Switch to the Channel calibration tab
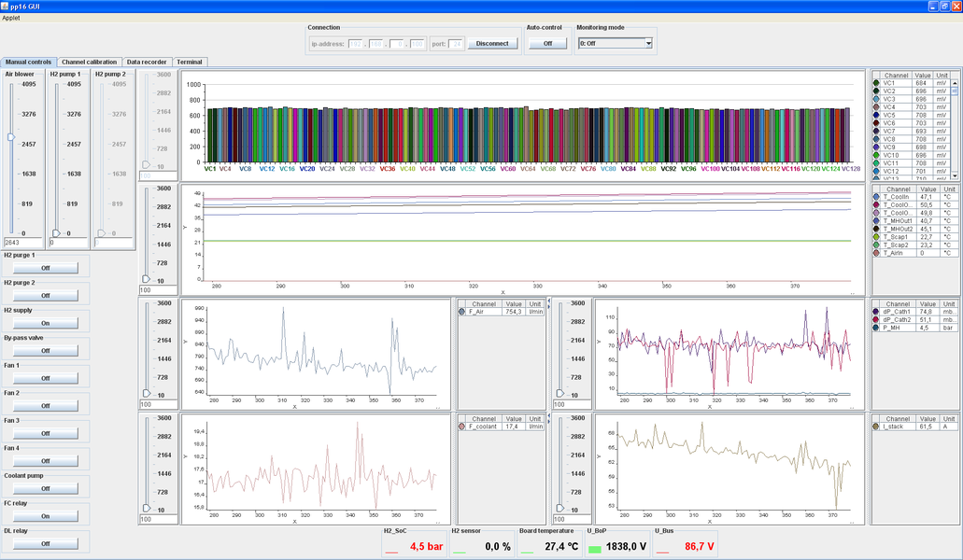 (89, 63)
